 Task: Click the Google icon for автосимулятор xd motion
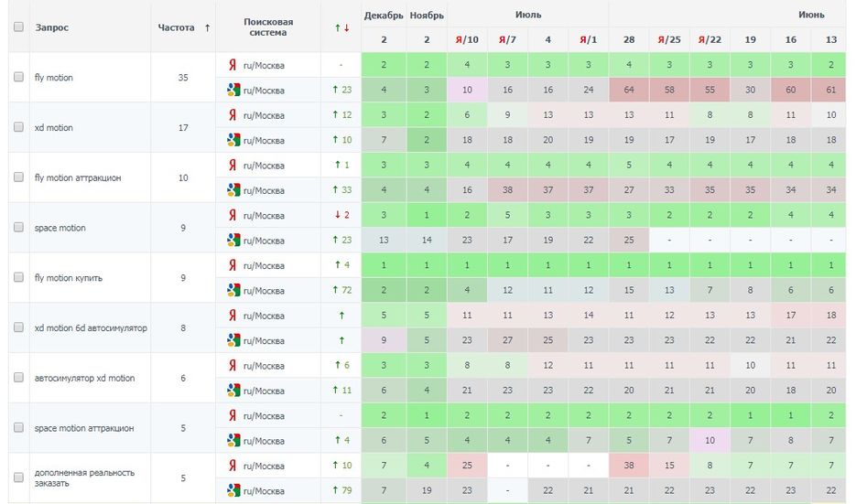coord(233,391)
